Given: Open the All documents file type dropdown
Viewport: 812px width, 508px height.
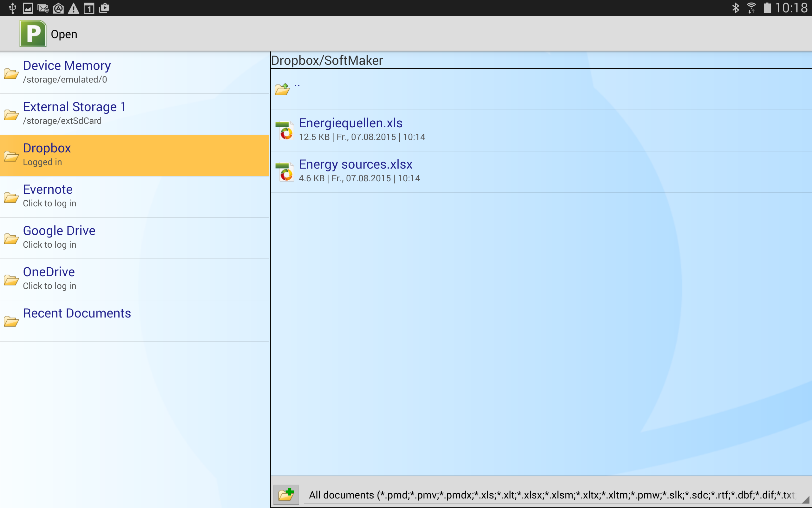Looking at the screenshot, I should coord(556,495).
